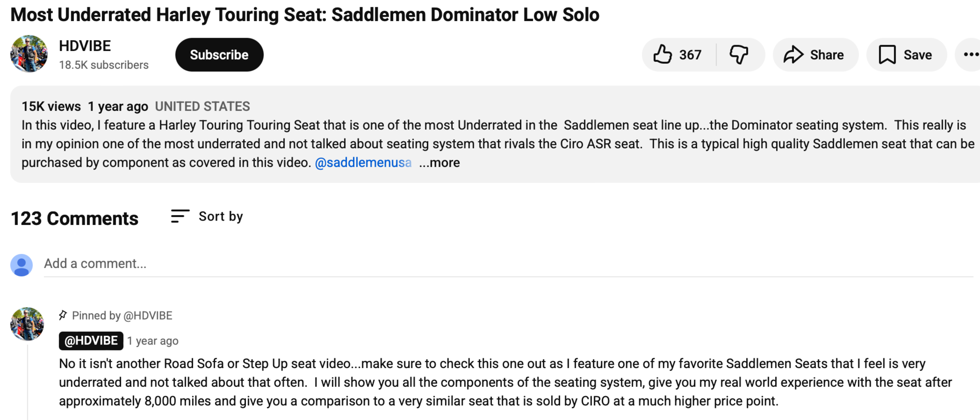980x420 pixels.
Task: Click the Sort by lines icon
Action: coord(180,216)
